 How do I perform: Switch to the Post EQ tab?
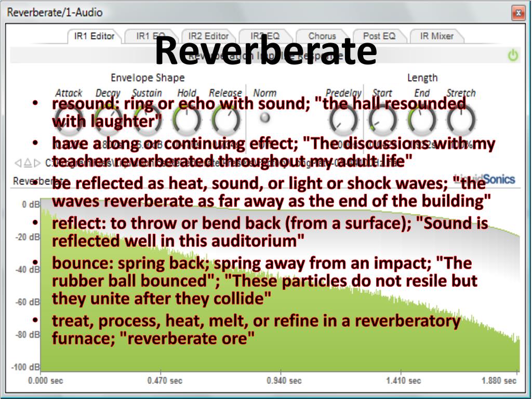(x=379, y=36)
